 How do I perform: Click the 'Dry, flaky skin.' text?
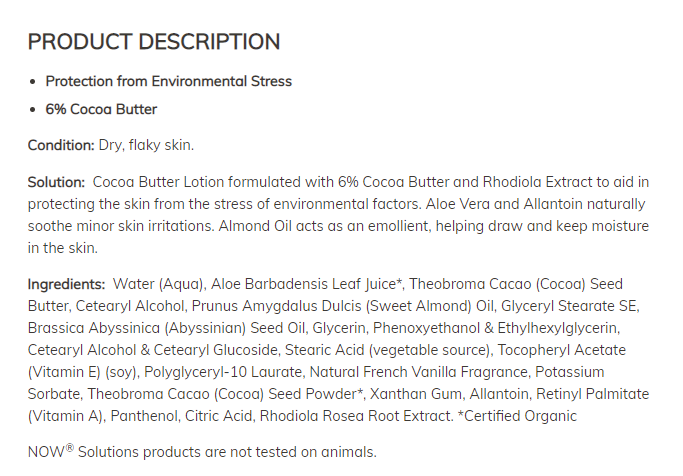pos(146,145)
